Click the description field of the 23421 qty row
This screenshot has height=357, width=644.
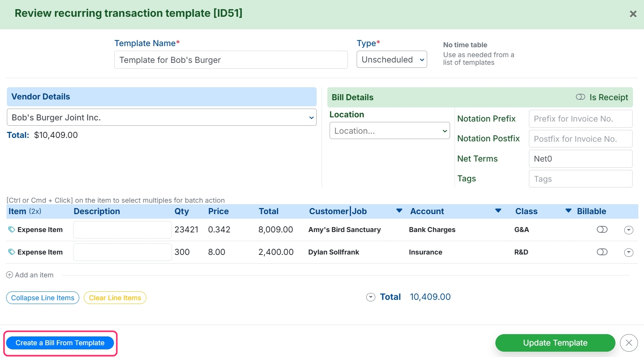tap(122, 230)
